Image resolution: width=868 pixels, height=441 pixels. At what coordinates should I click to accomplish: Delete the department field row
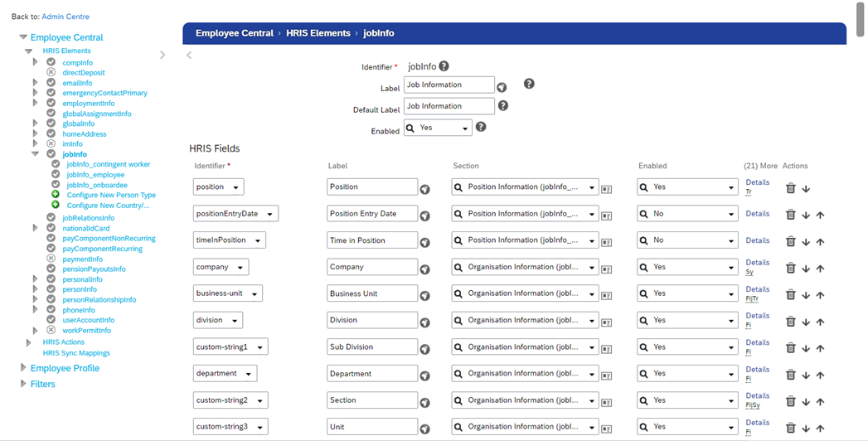(x=790, y=375)
